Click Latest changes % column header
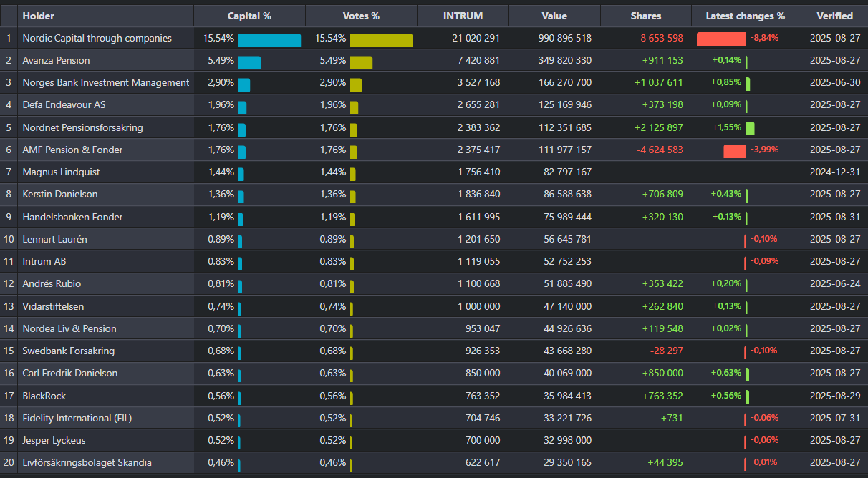 [745, 16]
